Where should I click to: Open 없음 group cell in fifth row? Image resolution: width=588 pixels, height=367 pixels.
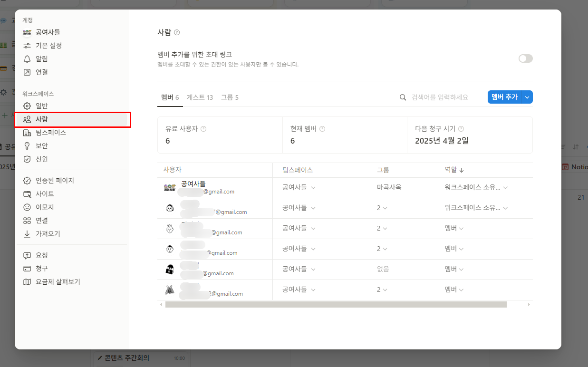click(383, 269)
